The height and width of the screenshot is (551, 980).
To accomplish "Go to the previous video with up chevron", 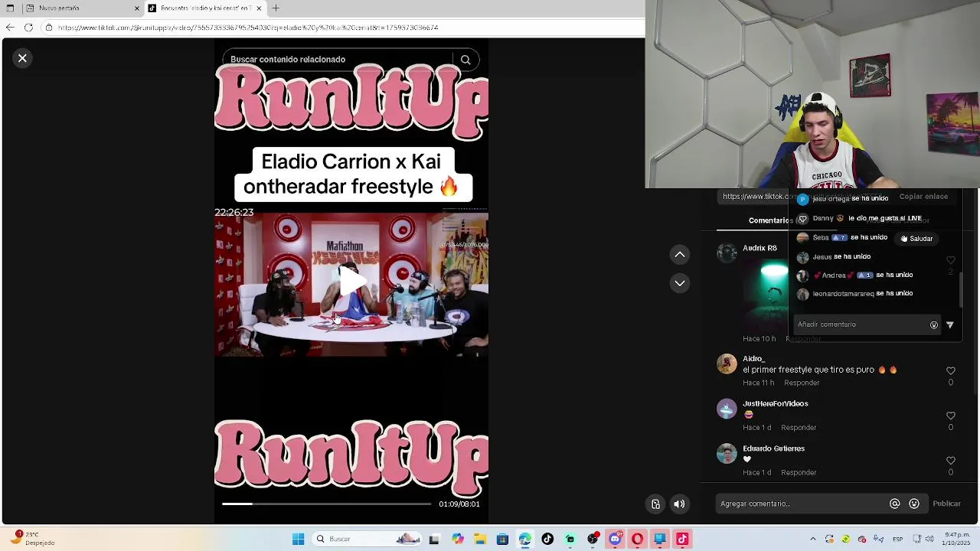I will (680, 255).
